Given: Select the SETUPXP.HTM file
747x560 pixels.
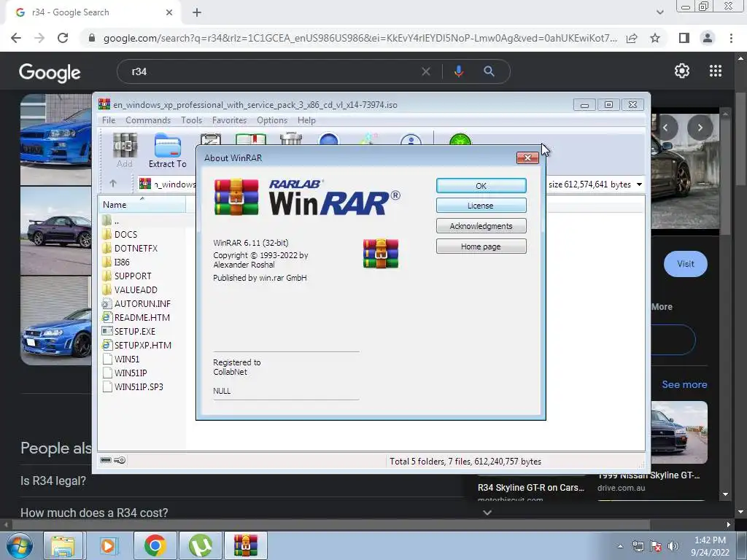Looking at the screenshot, I should point(143,345).
